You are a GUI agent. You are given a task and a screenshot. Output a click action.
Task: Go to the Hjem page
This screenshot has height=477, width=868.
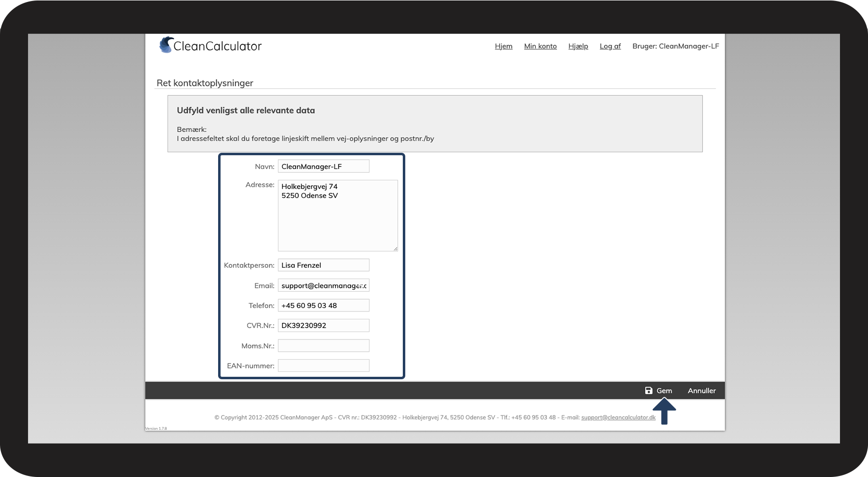click(504, 46)
